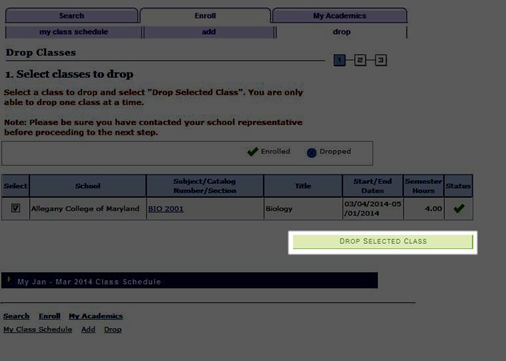This screenshot has height=361, width=506.
Task: Click the 4.00 semester hours cell
Action: (x=423, y=209)
